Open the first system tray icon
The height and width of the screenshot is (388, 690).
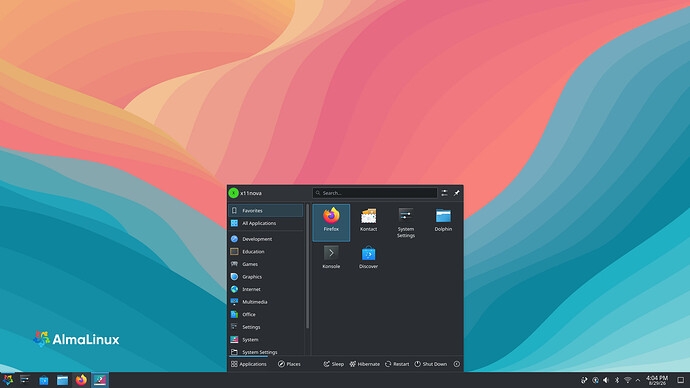[x=584, y=380]
